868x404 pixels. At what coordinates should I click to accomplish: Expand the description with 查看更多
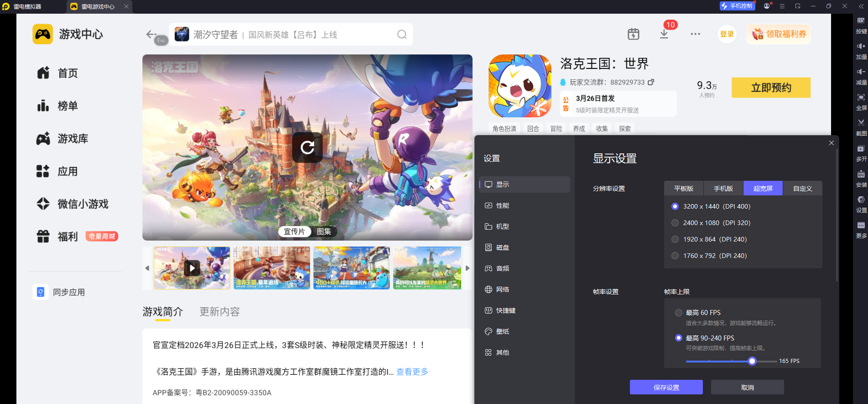pyautogui.click(x=412, y=372)
